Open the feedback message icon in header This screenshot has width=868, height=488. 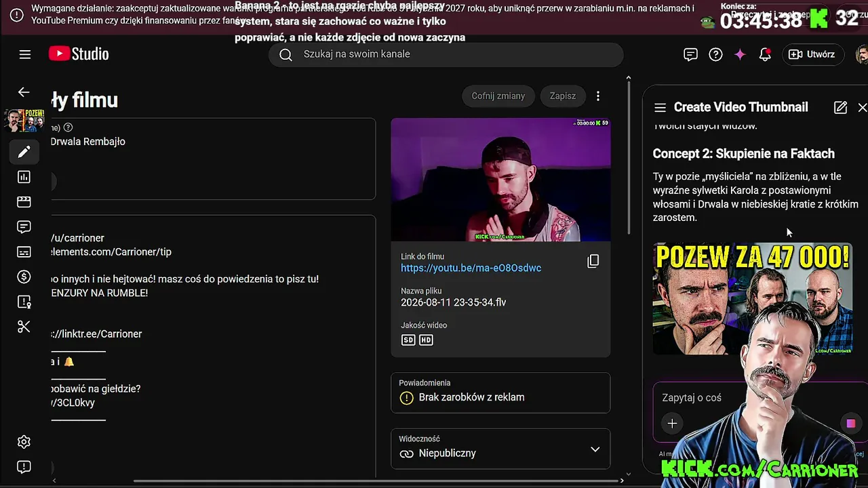pyautogui.click(x=690, y=54)
